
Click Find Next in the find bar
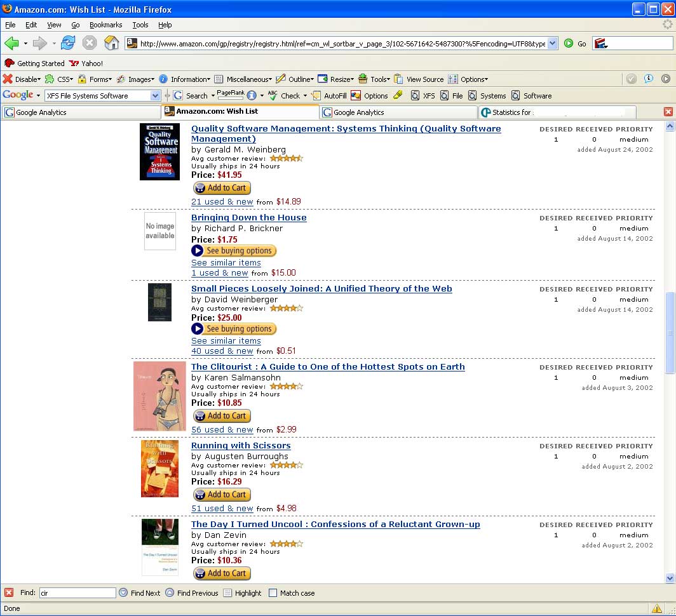pyautogui.click(x=140, y=593)
